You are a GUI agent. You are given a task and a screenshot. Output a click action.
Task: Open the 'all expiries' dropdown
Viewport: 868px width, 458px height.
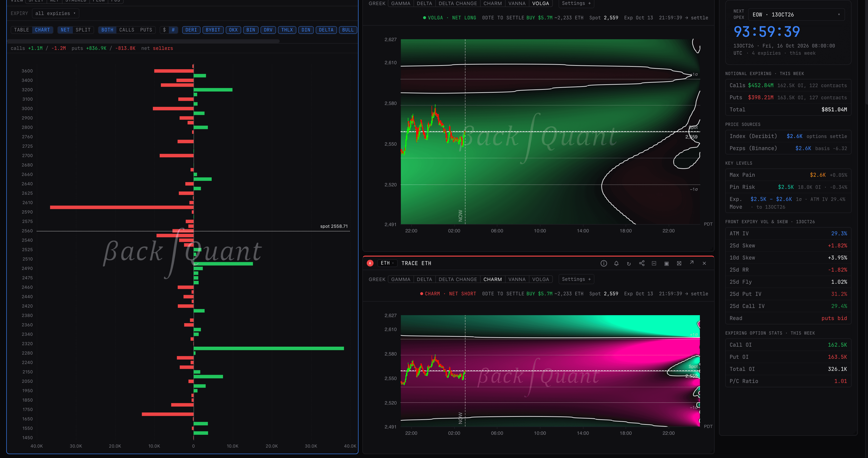click(56, 14)
